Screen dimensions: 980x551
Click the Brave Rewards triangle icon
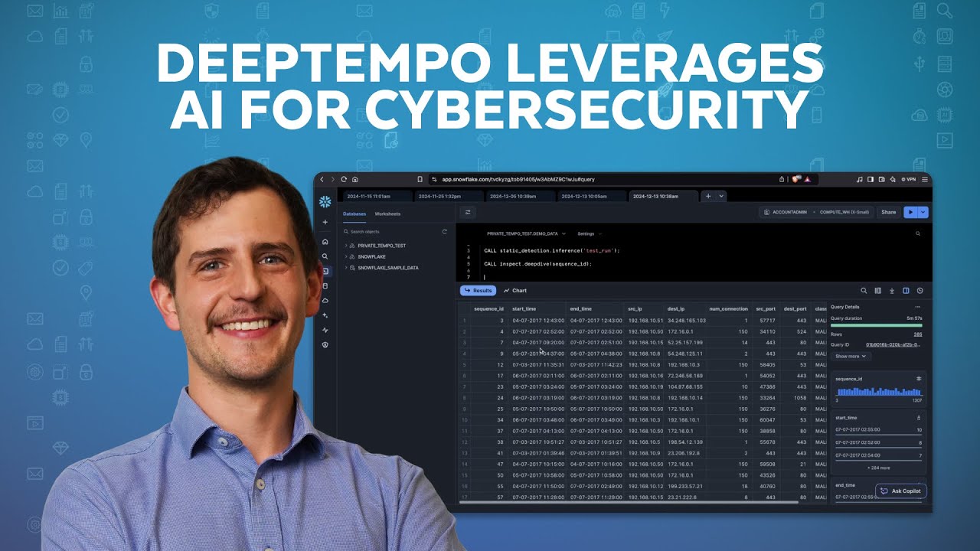click(x=807, y=179)
